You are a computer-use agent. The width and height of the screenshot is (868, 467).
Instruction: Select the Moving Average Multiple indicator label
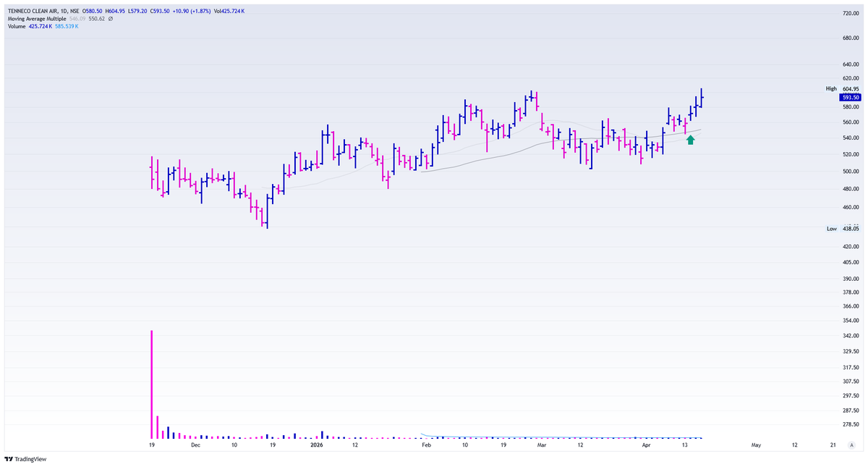[x=37, y=19]
